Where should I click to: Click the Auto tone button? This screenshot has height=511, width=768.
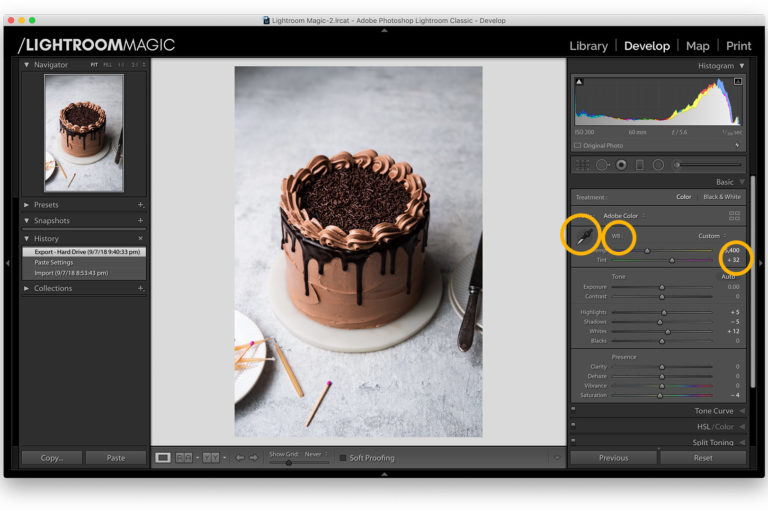(728, 276)
